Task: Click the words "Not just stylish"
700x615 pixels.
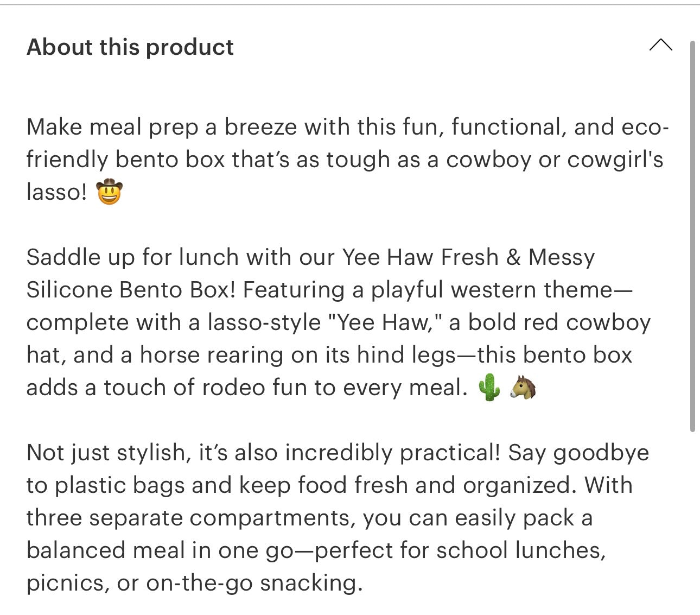Action: pos(106,453)
